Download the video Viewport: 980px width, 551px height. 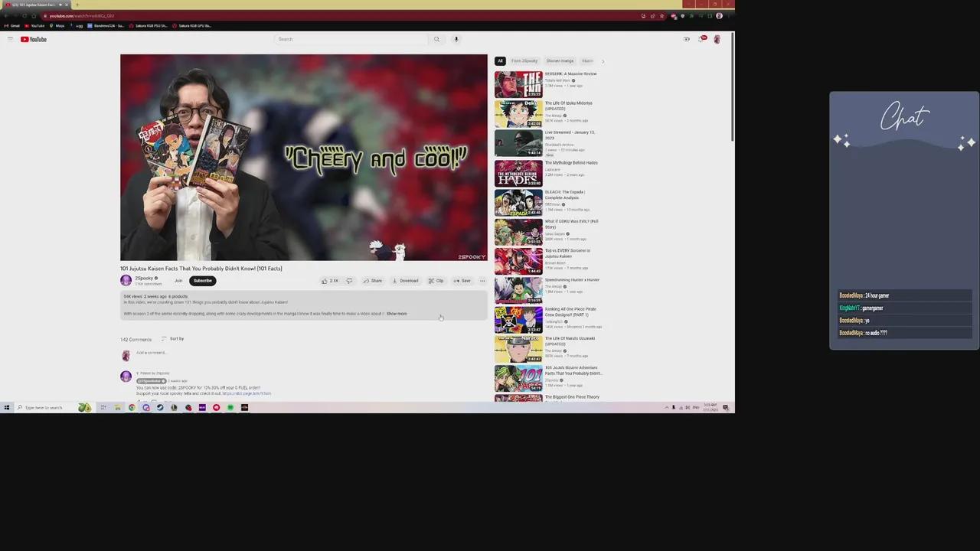[406, 281]
